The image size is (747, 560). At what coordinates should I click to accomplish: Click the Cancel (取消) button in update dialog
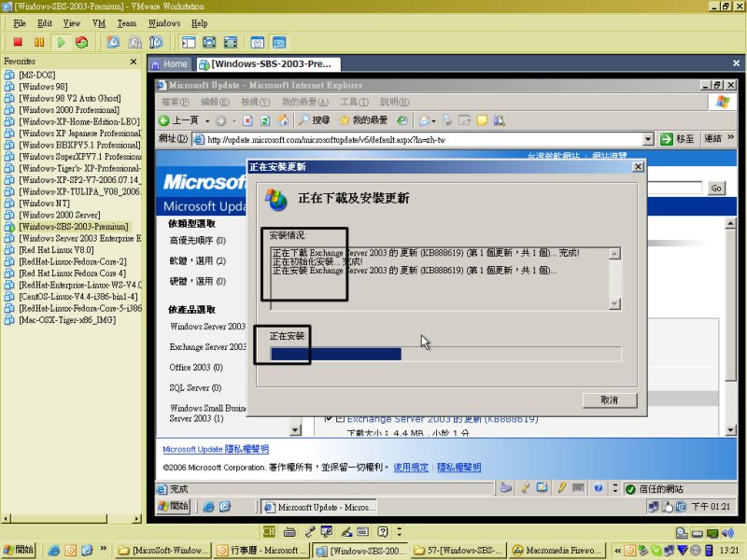coord(610,400)
